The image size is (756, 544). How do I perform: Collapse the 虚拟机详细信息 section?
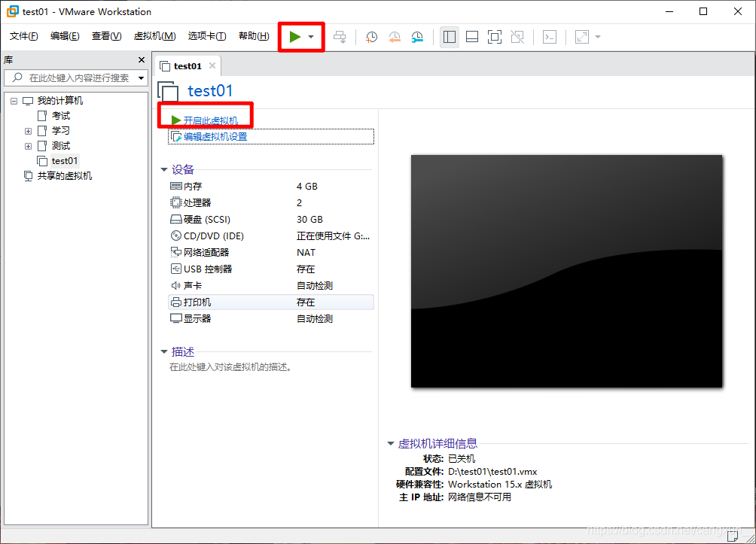[391, 443]
